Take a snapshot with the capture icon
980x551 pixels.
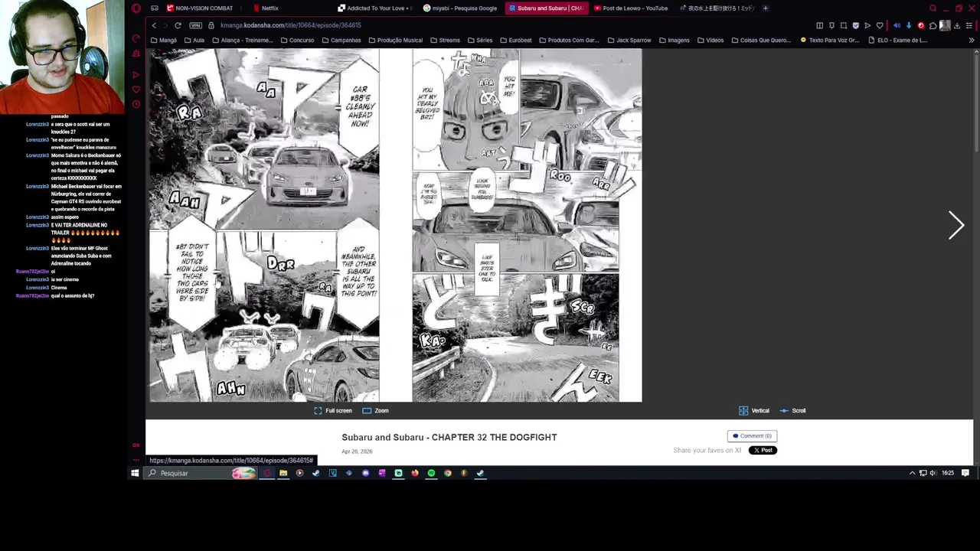pyautogui.click(x=844, y=25)
